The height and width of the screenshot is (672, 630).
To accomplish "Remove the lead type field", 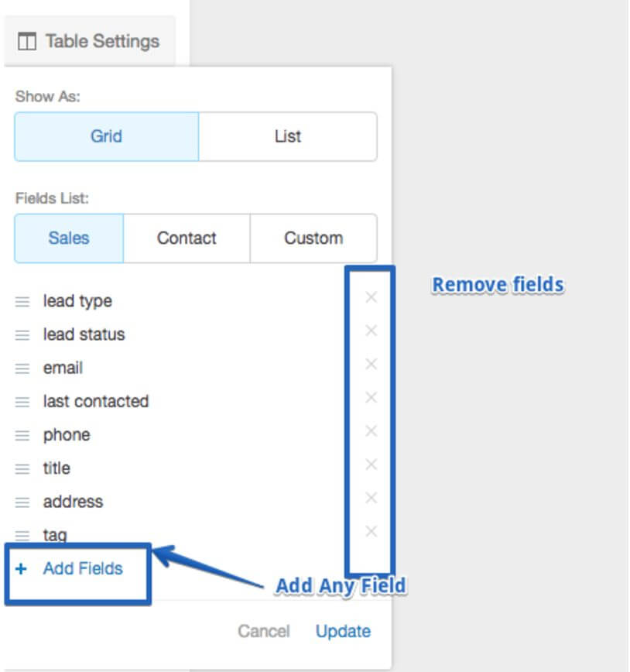I will pyautogui.click(x=371, y=297).
